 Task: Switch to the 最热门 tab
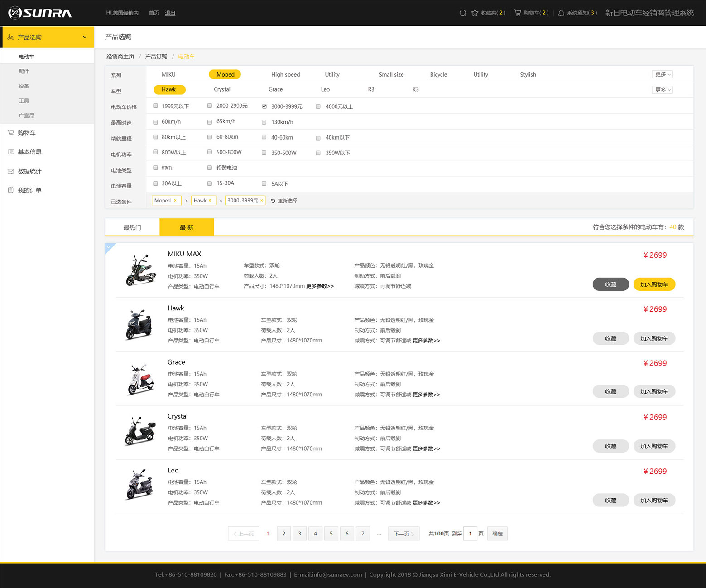[x=132, y=227]
